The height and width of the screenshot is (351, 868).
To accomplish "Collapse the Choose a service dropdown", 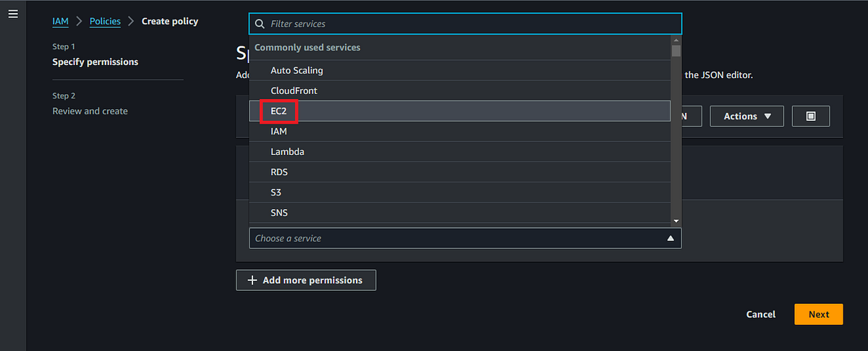I will 670,238.
